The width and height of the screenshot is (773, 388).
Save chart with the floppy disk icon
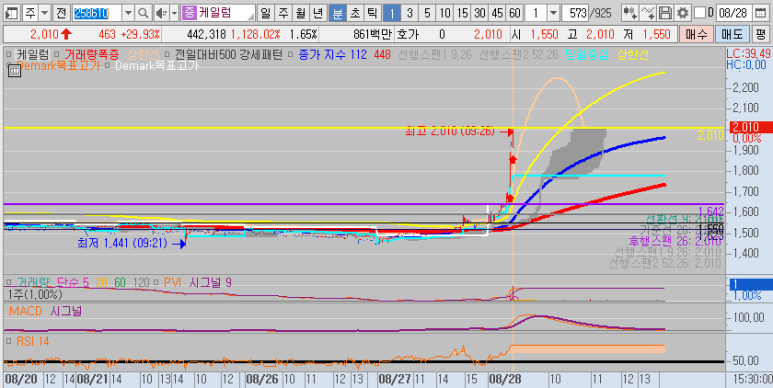665,13
